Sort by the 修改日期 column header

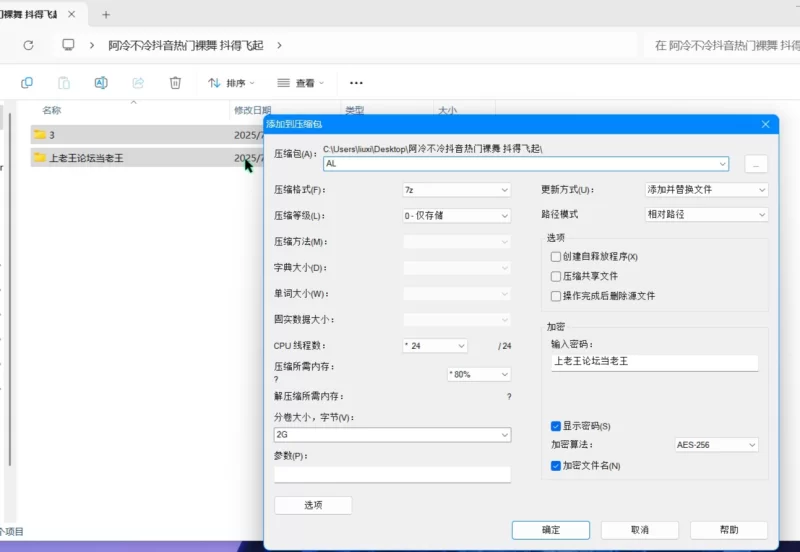click(x=252, y=110)
